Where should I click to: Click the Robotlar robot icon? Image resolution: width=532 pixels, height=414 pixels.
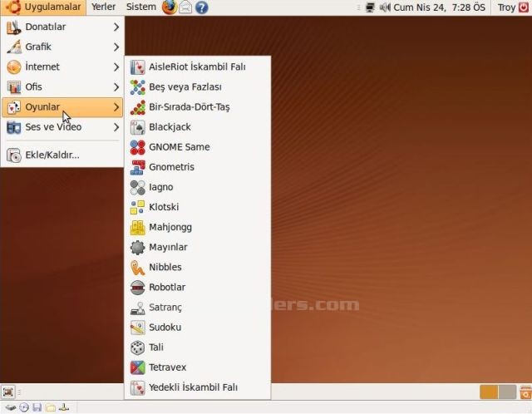click(137, 288)
